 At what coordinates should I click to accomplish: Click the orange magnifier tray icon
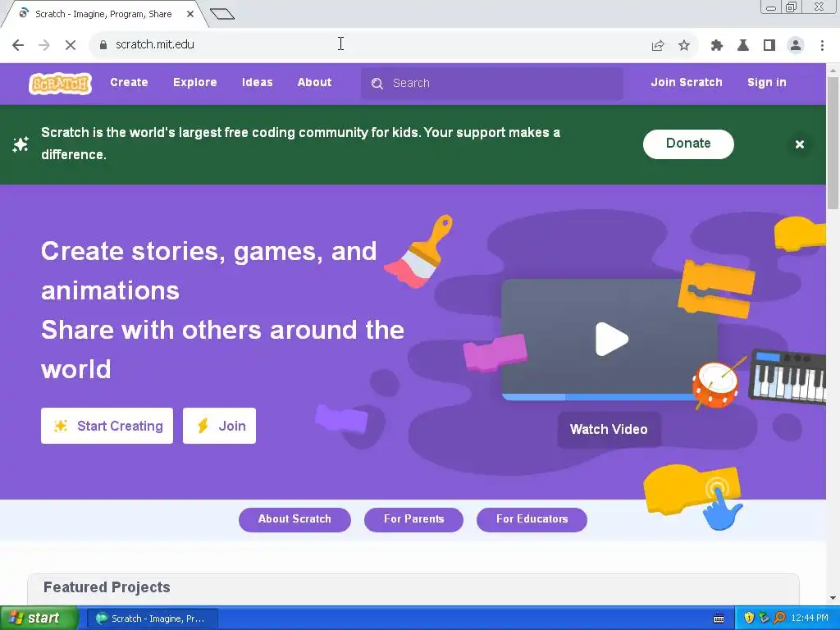[x=779, y=619]
